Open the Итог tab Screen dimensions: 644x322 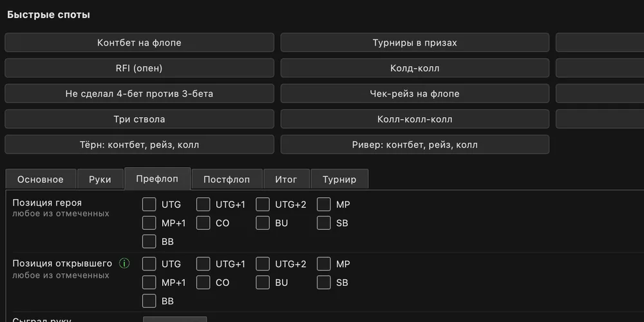287,179
